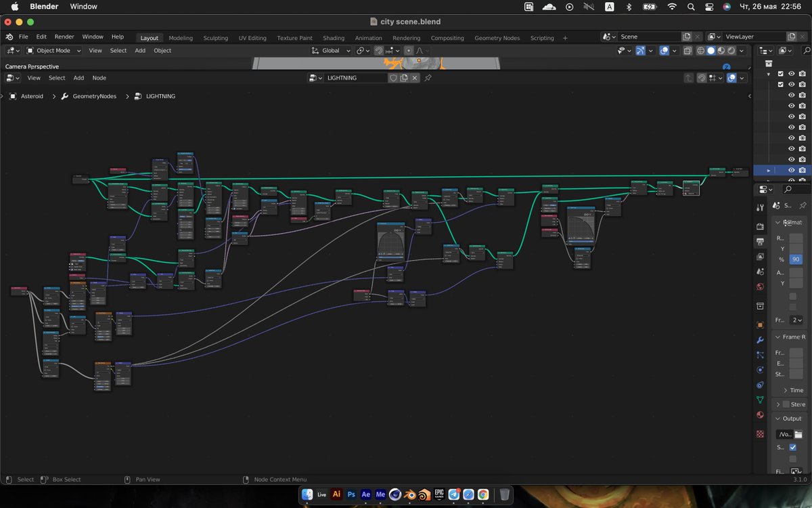This screenshot has height=508, width=812.
Task: Switch to rendered viewport shading
Action: 731,51
